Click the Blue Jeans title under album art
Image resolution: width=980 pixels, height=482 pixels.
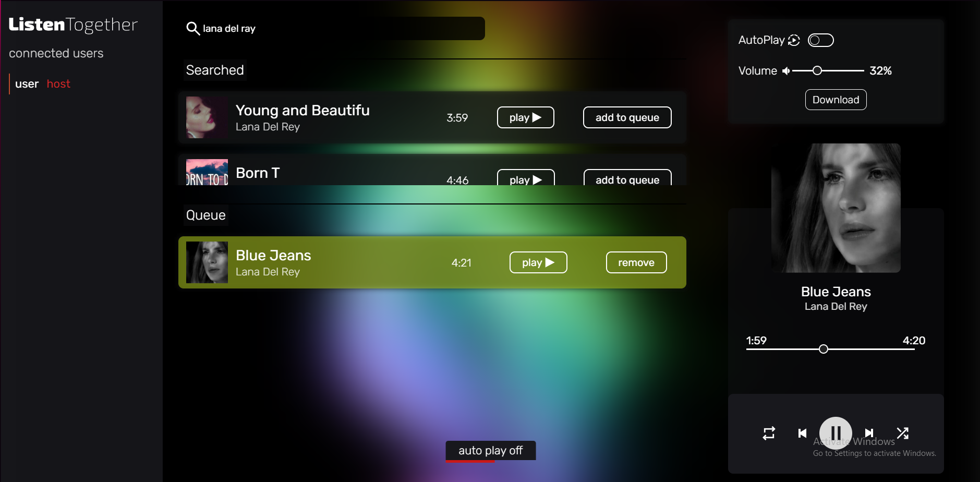836,292
